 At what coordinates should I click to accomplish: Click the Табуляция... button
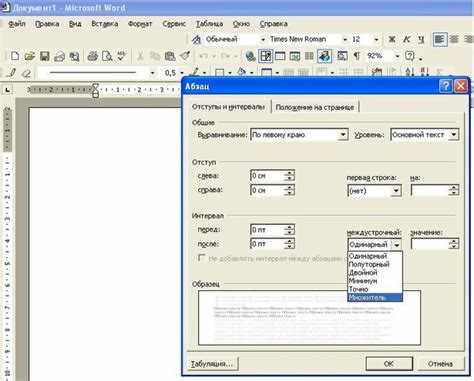(212, 364)
